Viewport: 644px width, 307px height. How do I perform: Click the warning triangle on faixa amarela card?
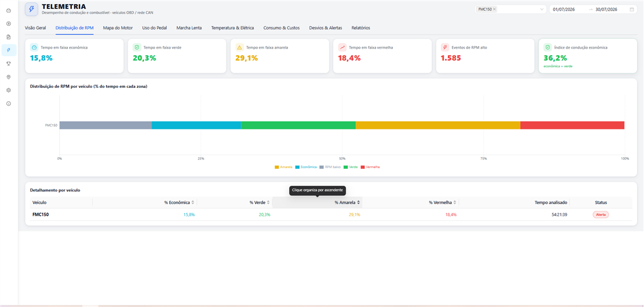tap(240, 47)
